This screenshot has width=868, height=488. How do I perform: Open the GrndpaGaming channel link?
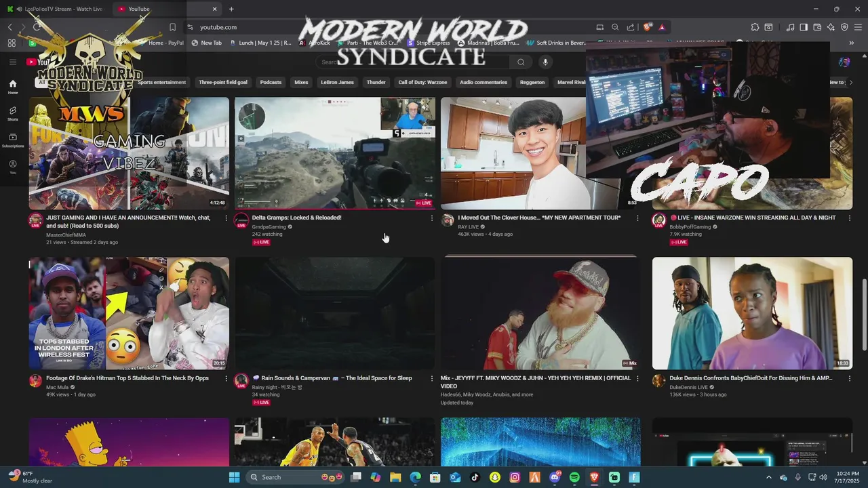[x=269, y=226]
